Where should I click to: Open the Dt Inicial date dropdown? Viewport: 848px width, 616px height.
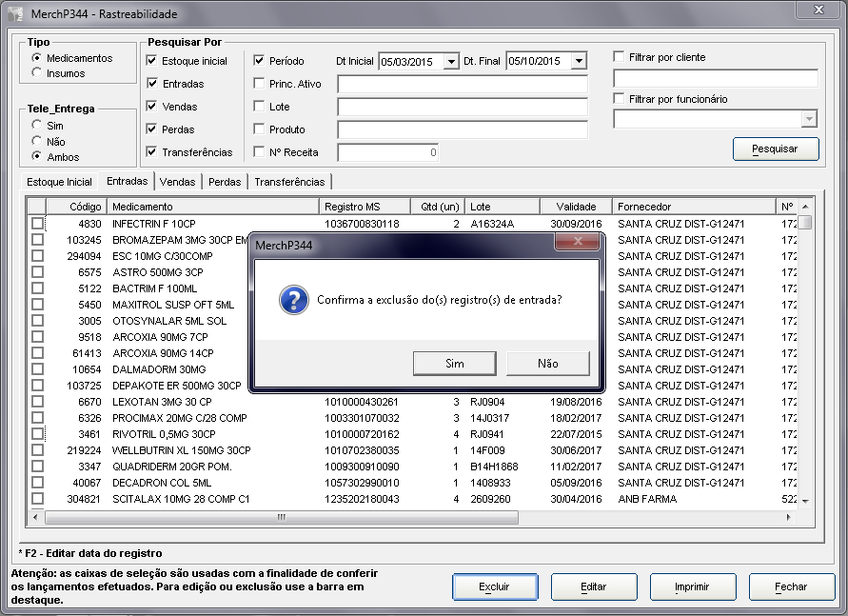pos(449,61)
